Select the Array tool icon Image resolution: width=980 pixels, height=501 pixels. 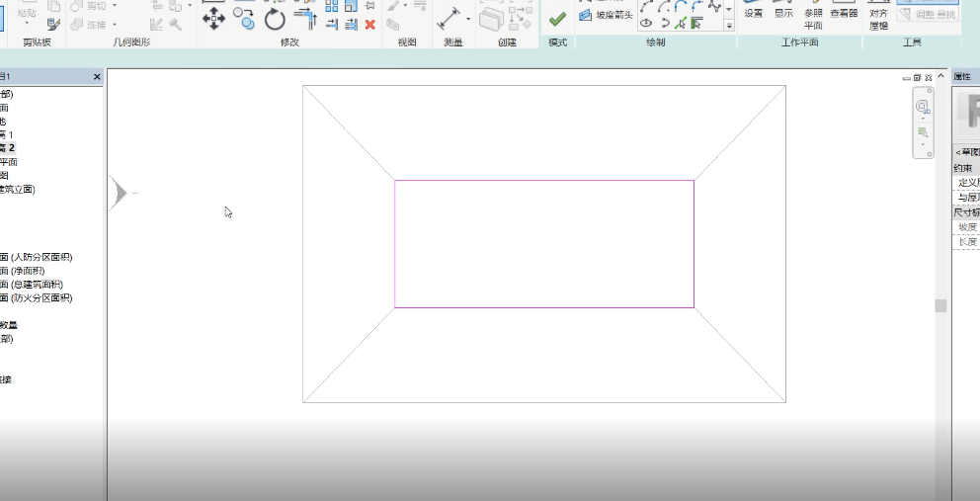[332, 6]
